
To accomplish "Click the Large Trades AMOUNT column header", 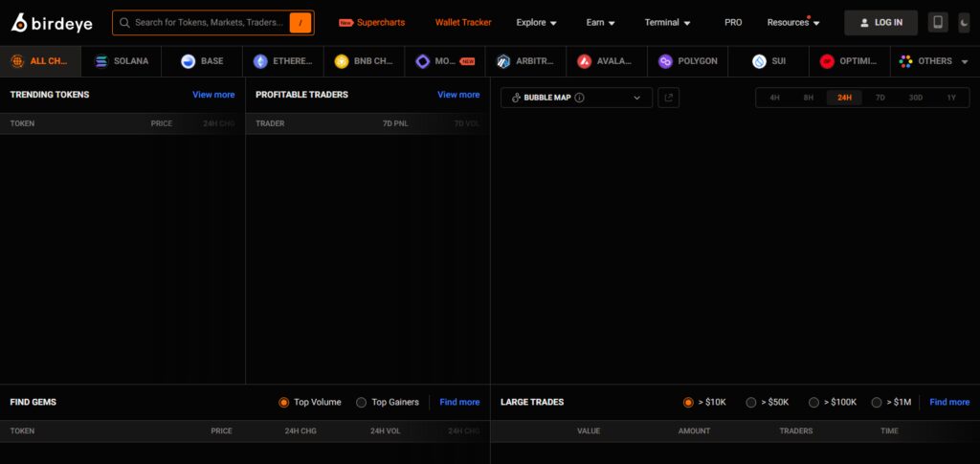I will (694, 431).
